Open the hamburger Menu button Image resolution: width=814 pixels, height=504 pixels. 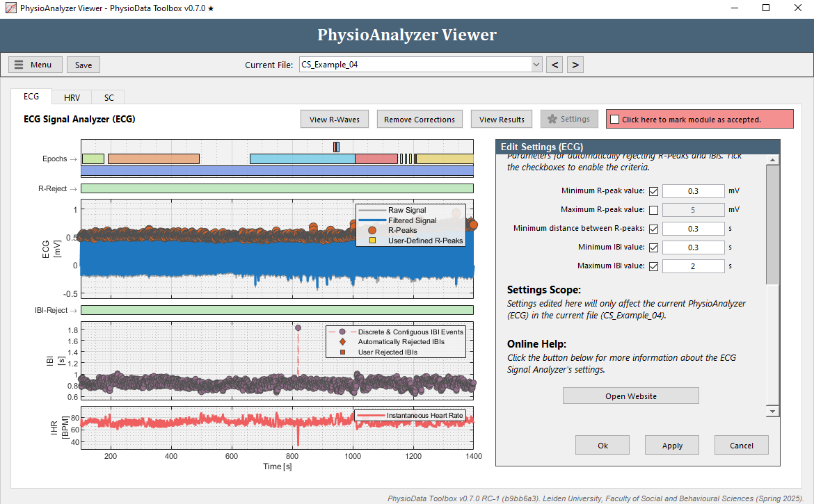[x=35, y=65]
